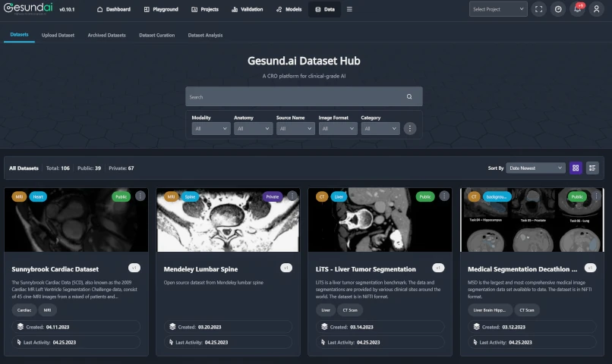Open options menu on Sunnybrook Cardiac card
Viewport: 612px width, 364px height.
click(140, 196)
